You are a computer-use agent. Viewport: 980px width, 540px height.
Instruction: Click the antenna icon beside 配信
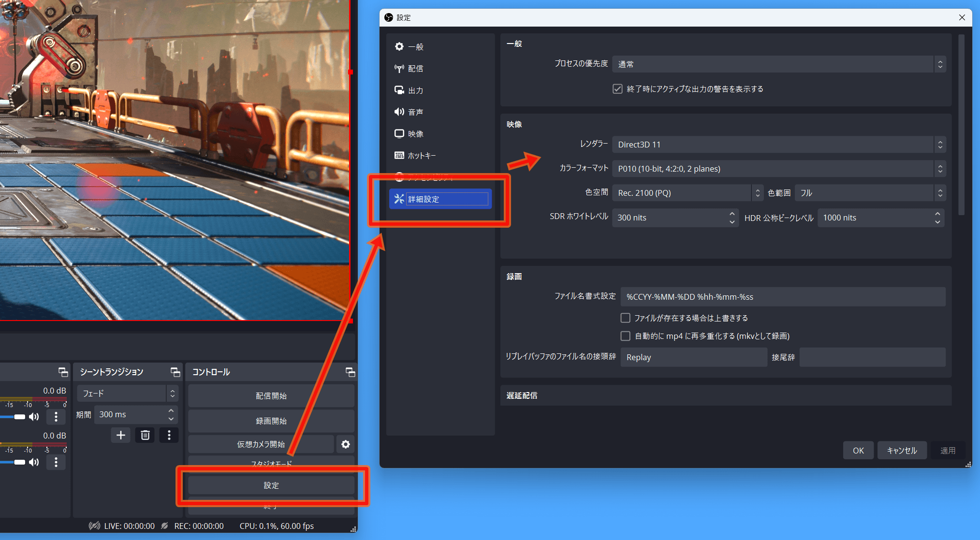[399, 69]
